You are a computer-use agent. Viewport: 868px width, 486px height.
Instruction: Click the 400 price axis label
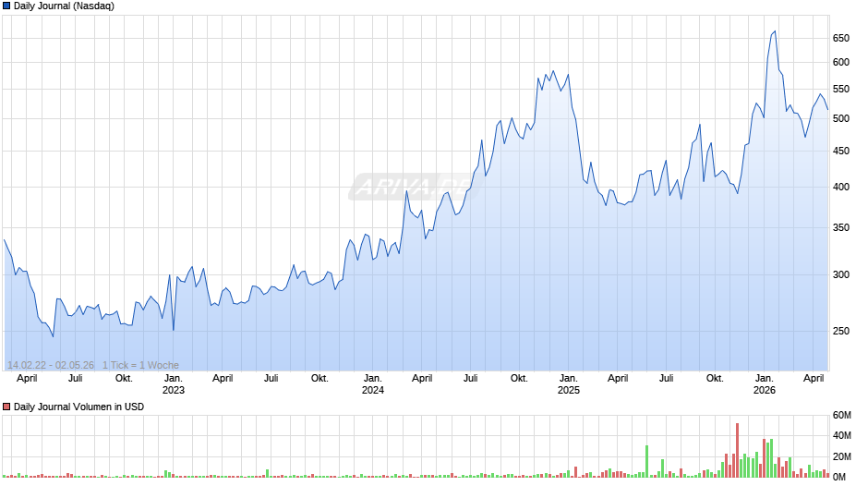pos(841,188)
